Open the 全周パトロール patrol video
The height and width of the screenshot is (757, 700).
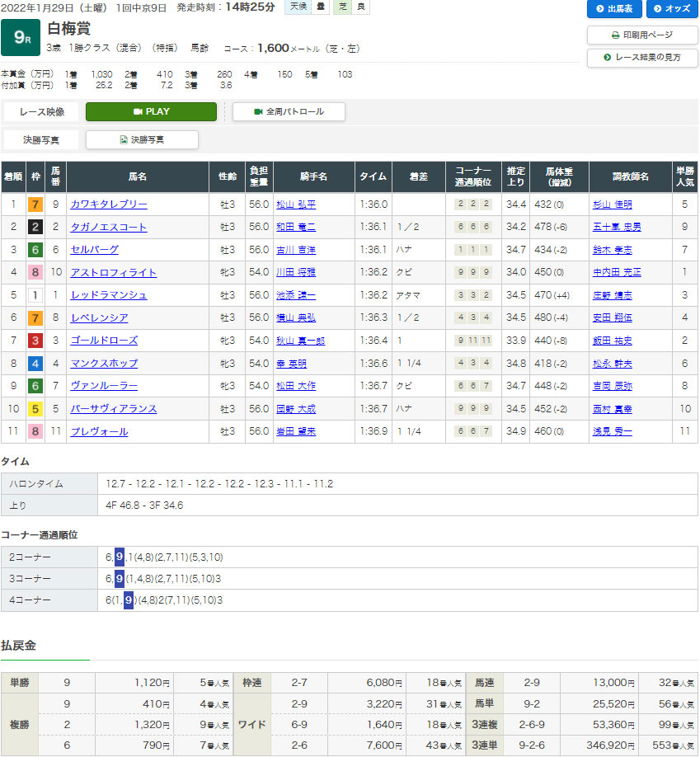pos(289,111)
